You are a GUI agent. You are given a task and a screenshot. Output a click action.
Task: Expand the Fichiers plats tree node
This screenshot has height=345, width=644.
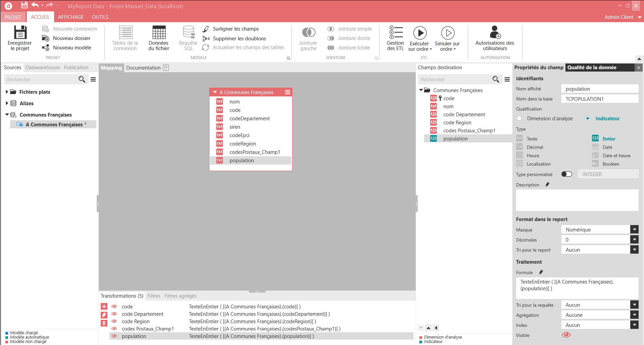7,92
